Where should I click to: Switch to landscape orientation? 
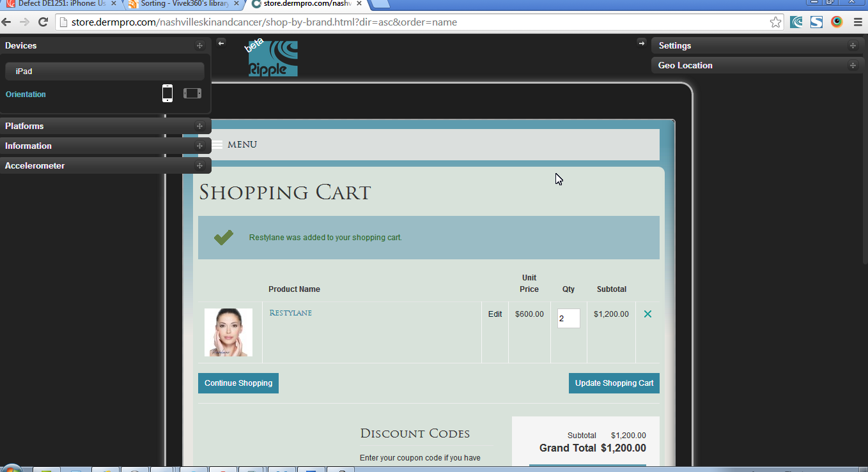click(x=192, y=93)
